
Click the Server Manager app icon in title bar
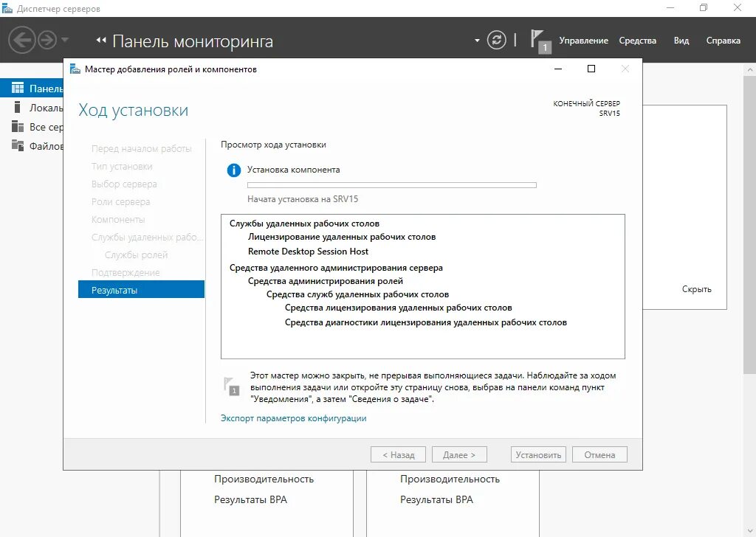click(x=7, y=8)
